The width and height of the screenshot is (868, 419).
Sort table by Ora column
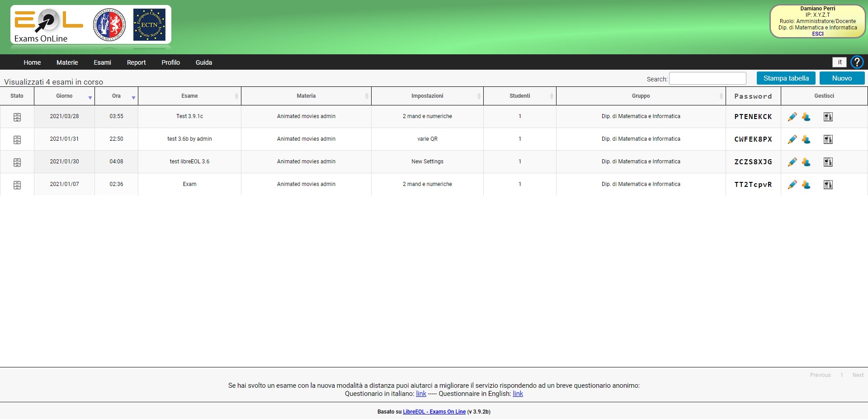(x=116, y=96)
